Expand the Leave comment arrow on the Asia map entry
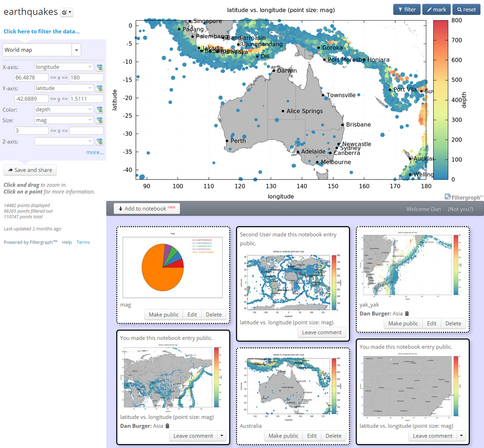 (x=222, y=436)
